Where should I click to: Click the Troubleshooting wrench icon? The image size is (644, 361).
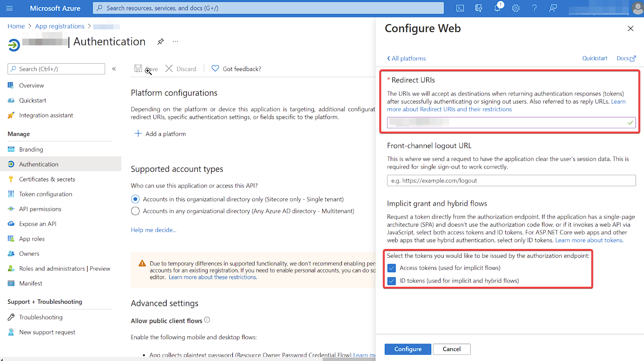[11, 317]
